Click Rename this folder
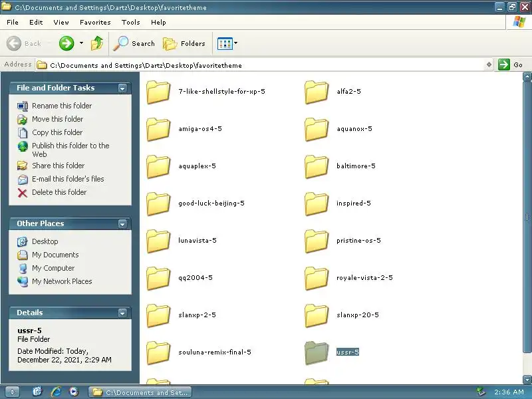 (x=62, y=106)
